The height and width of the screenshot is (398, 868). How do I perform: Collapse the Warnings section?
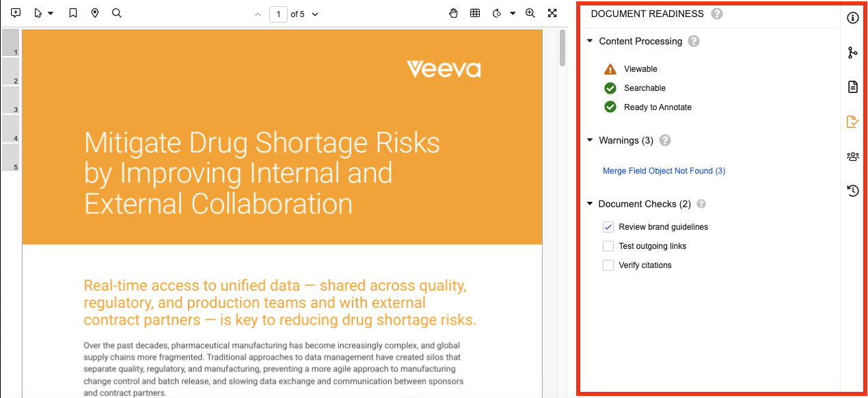[x=590, y=140]
